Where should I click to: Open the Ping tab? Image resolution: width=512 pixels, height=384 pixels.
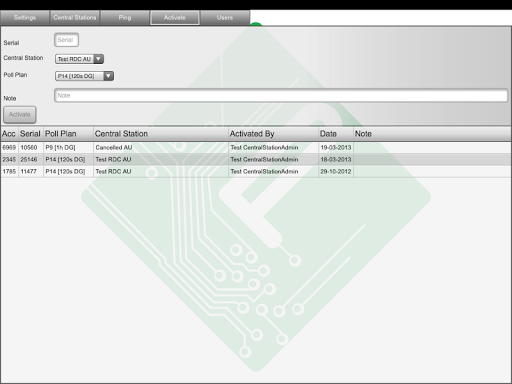click(x=125, y=18)
